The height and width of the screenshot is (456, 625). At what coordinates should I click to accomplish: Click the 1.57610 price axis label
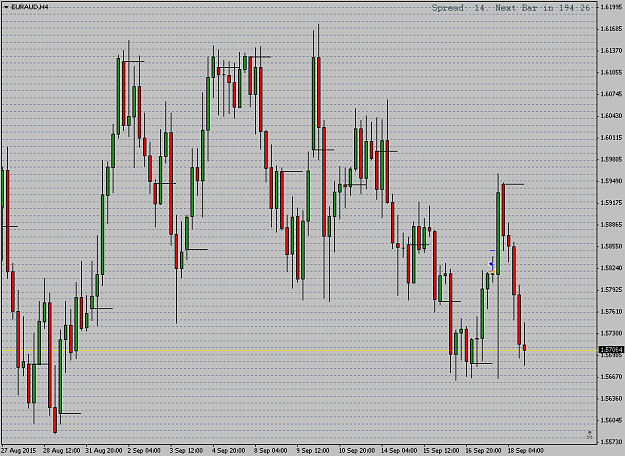(x=611, y=312)
